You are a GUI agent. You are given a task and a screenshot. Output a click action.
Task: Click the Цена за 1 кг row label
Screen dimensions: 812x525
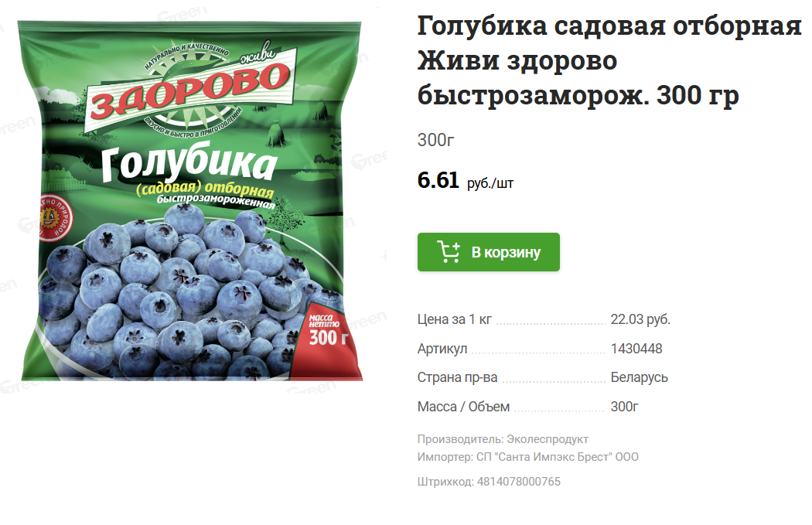point(454,319)
